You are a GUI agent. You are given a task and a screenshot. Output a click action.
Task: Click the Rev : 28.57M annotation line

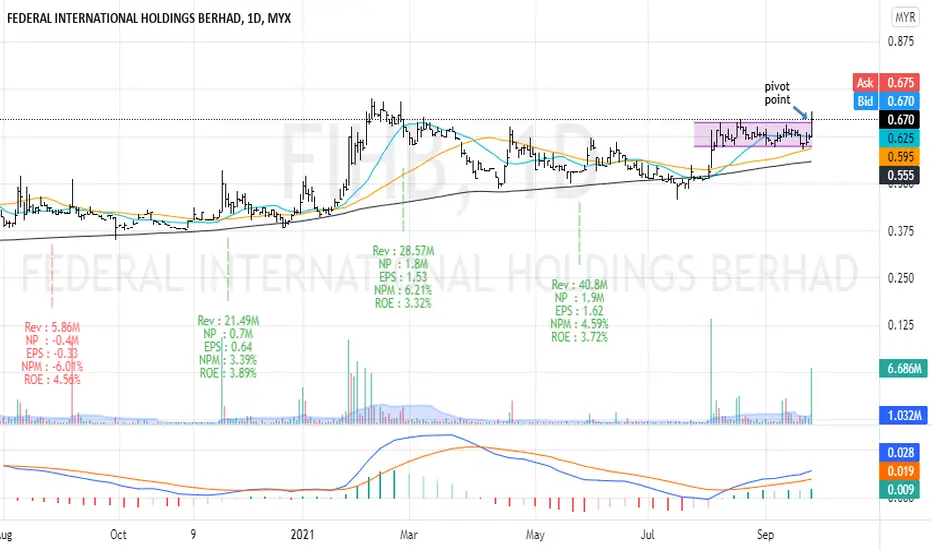tap(403, 251)
